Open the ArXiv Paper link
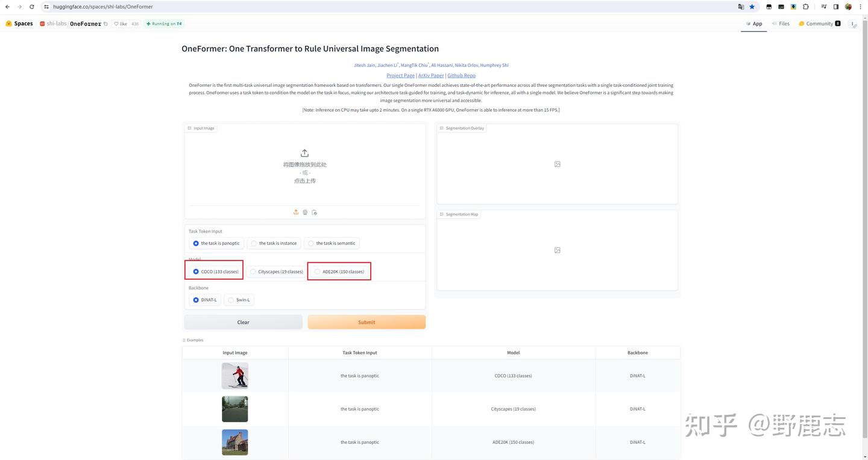This screenshot has height=460, width=868. 431,75
